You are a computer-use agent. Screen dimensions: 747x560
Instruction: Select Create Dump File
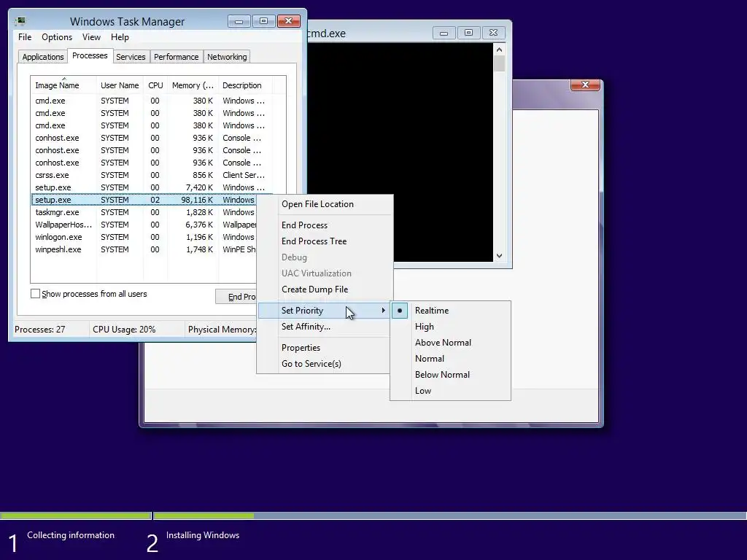pos(314,289)
